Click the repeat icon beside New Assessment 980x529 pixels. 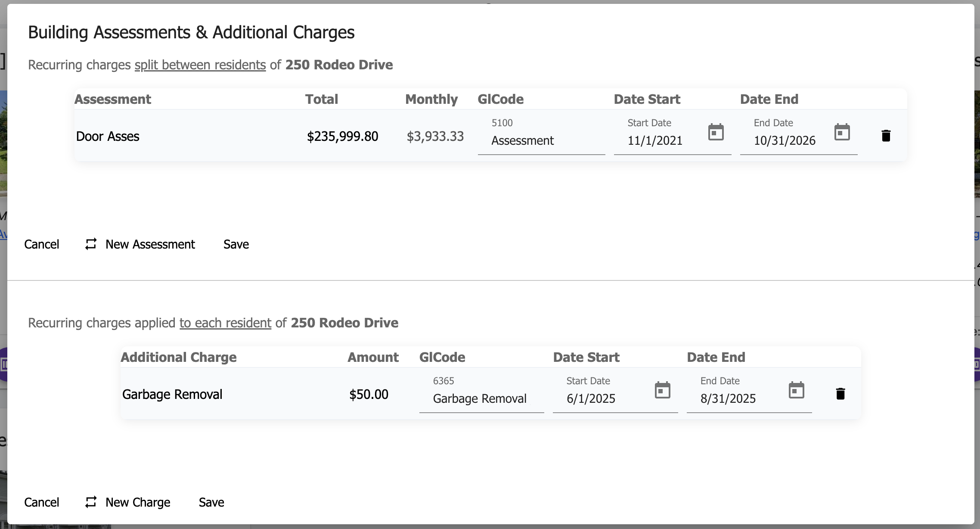coord(91,244)
